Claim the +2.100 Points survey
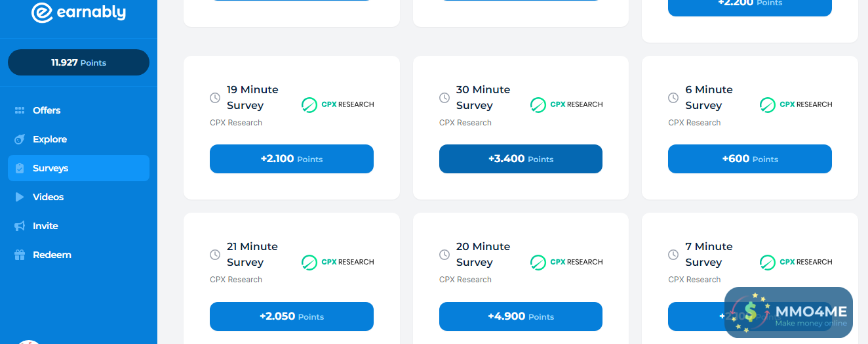868x344 pixels. (x=292, y=159)
